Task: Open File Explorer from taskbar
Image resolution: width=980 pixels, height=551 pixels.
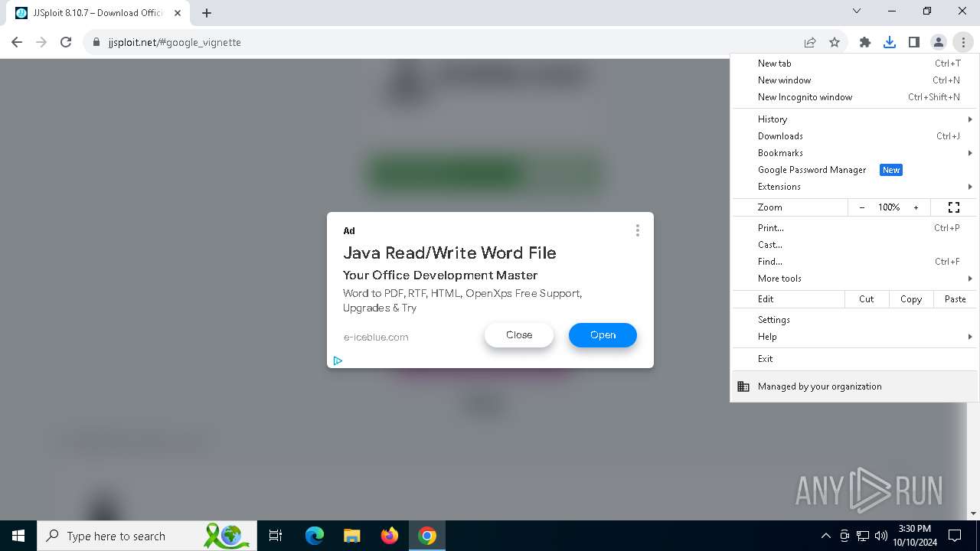Action: pos(351,536)
